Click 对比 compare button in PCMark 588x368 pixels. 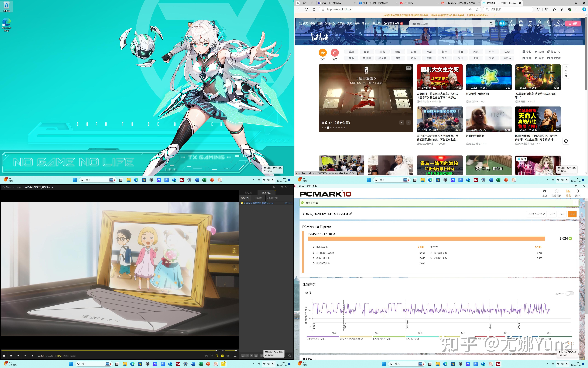(x=552, y=214)
